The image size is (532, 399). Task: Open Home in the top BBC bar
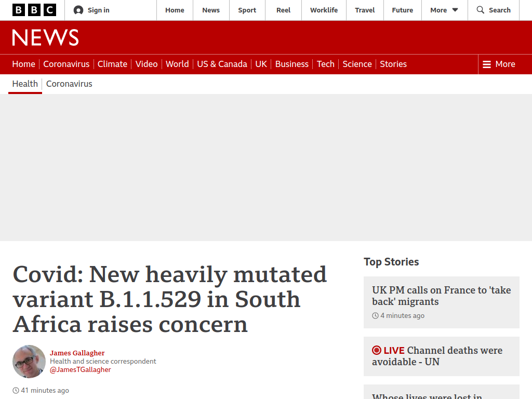[175, 10]
